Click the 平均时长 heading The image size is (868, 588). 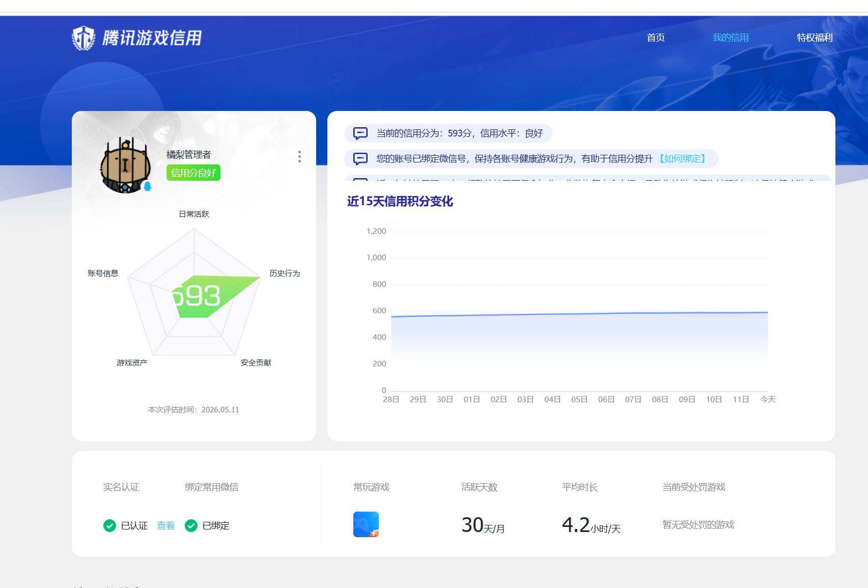(579, 487)
